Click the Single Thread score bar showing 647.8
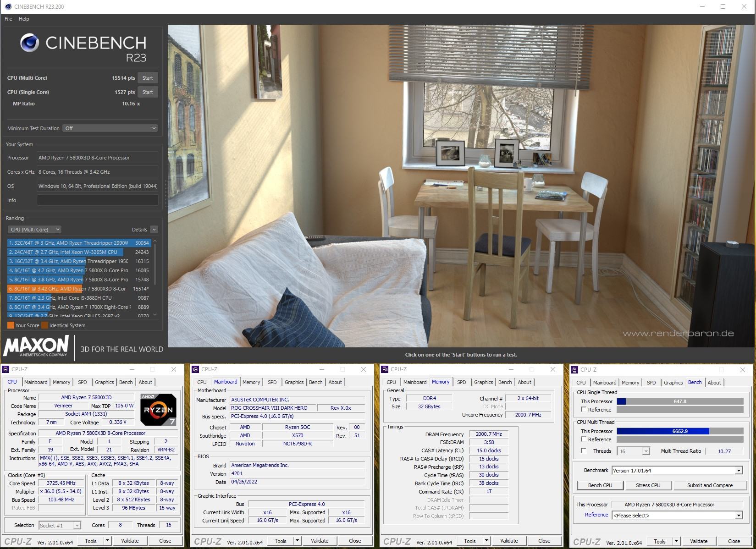 [x=680, y=401]
